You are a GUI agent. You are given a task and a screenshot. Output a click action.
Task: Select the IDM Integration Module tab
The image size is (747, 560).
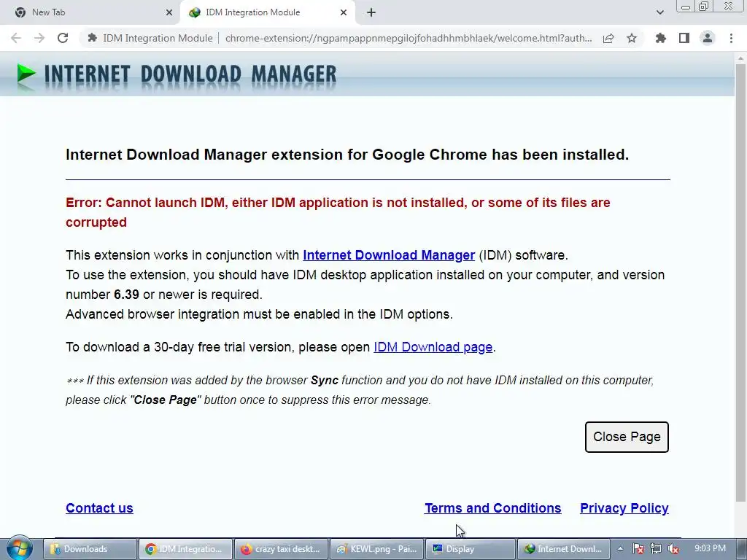pyautogui.click(x=267, y=12)
